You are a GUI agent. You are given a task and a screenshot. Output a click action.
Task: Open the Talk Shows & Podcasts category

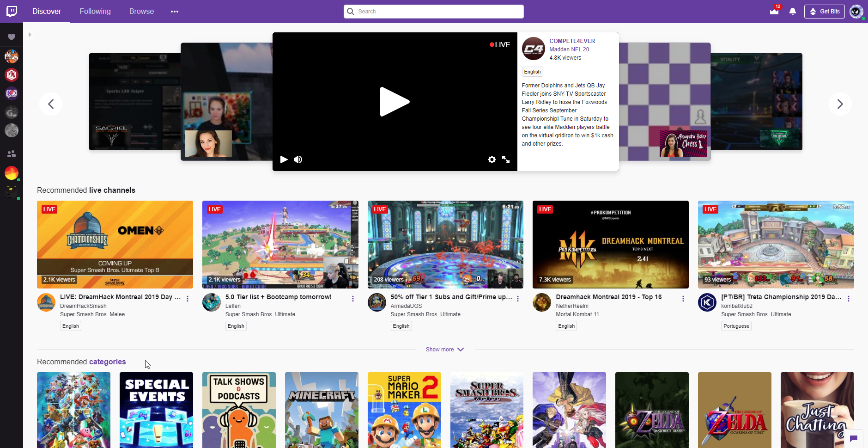(x=239, y=410)
